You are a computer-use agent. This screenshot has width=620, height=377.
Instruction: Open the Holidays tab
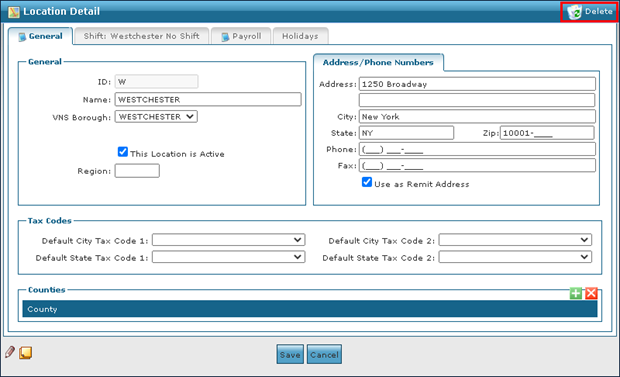click(x=300, y=36)
